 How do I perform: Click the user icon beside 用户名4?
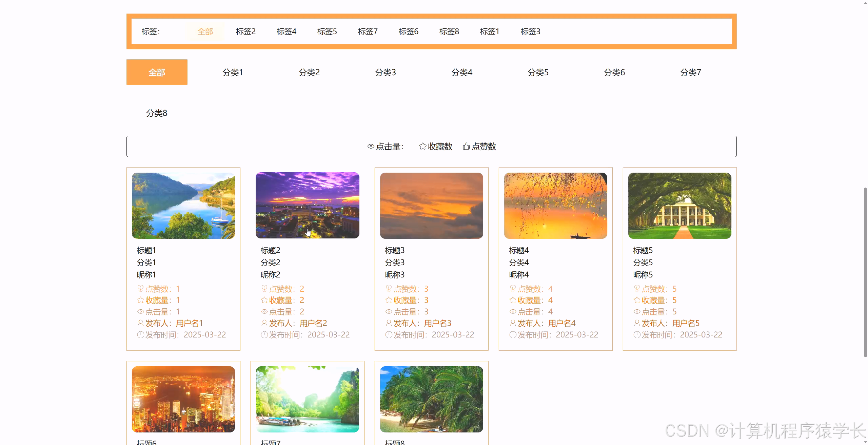[513, 323]
